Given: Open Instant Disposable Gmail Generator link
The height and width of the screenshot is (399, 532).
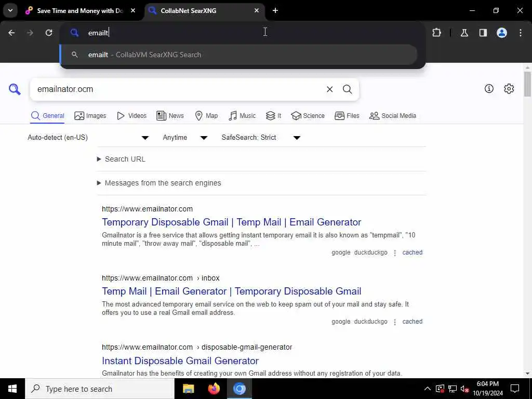Looking at the screenshot, I should [x=180, y=361].
